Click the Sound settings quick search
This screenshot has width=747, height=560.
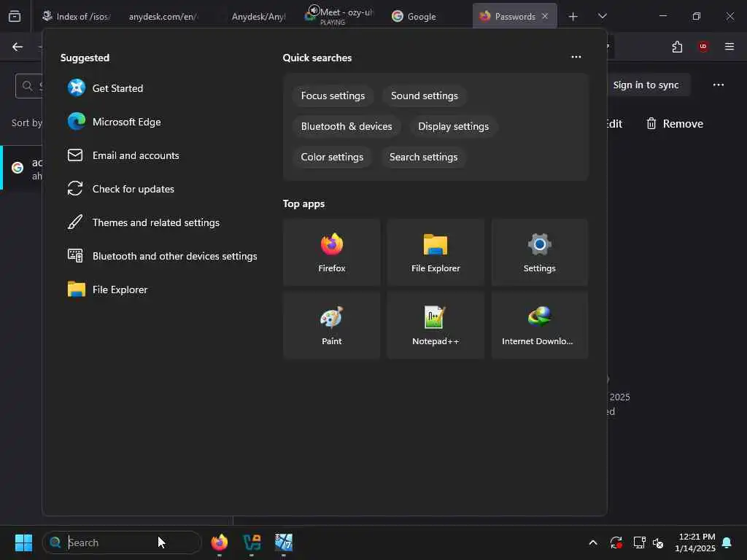[x=424, y=96]
